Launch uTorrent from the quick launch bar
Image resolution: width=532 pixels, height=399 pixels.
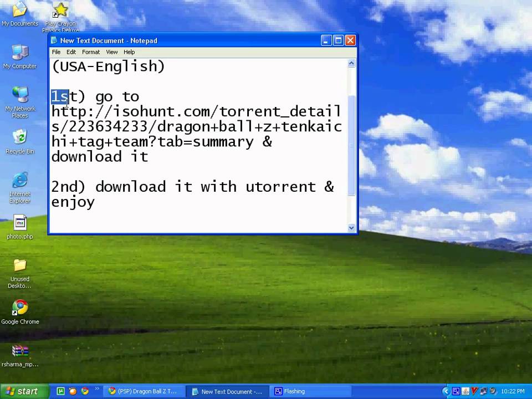pyautogui.click(x=61, y=391)
